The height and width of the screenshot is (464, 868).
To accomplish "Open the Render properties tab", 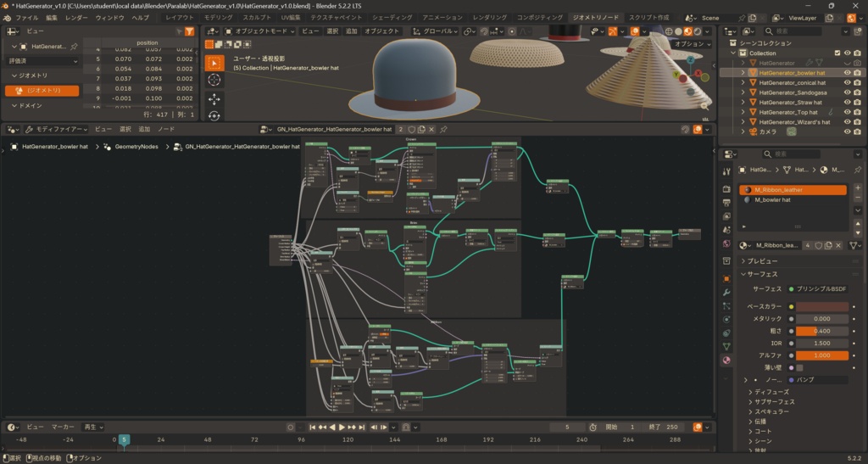I will [726, 189].
